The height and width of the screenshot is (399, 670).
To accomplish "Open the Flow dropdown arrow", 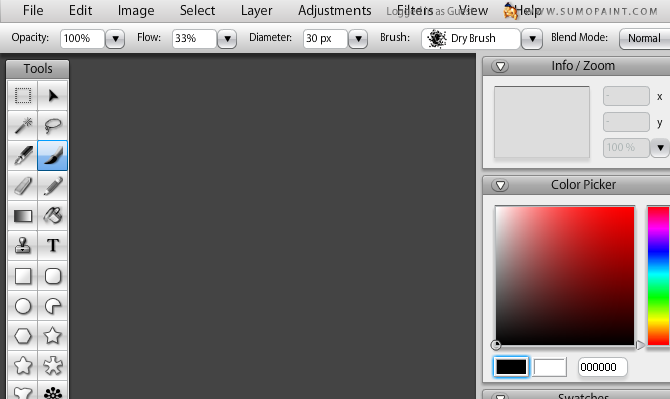I will [227, 39].
